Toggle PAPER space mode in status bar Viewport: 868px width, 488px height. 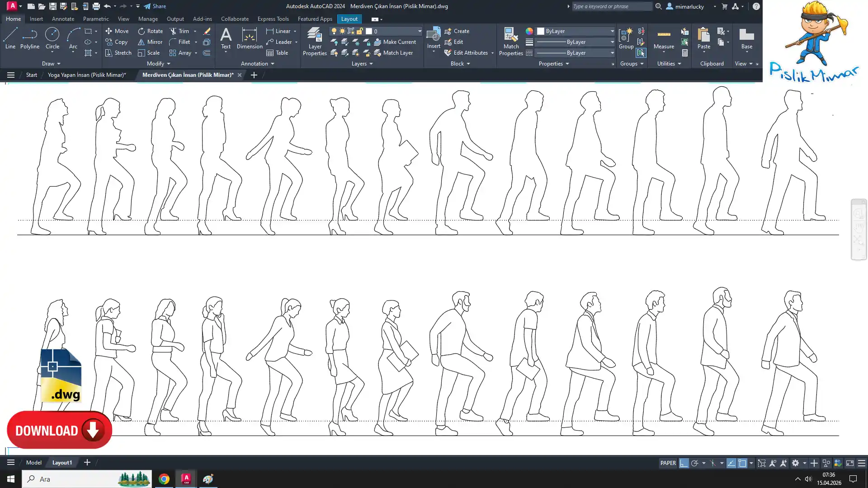tap(668, 463)
